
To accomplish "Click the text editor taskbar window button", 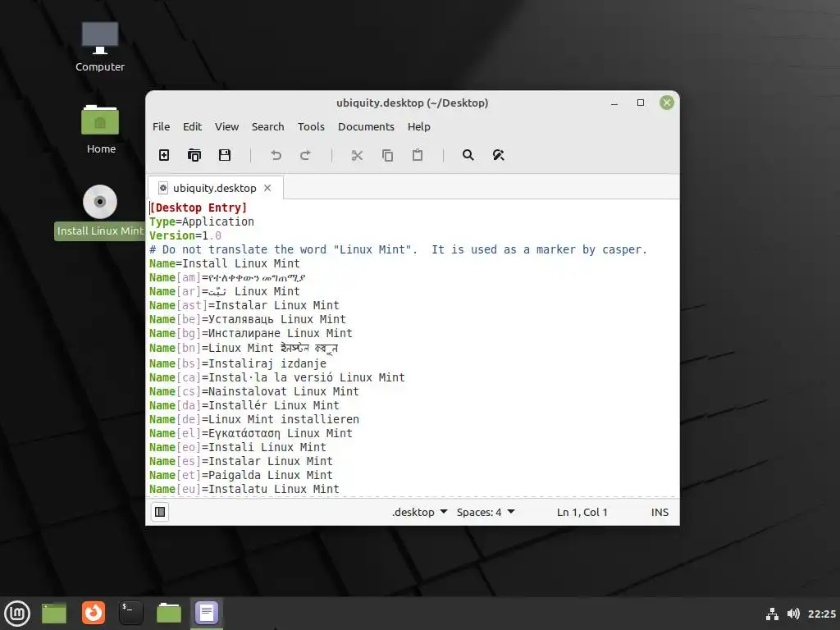I will pyautogui.click(x=207, y=613).
